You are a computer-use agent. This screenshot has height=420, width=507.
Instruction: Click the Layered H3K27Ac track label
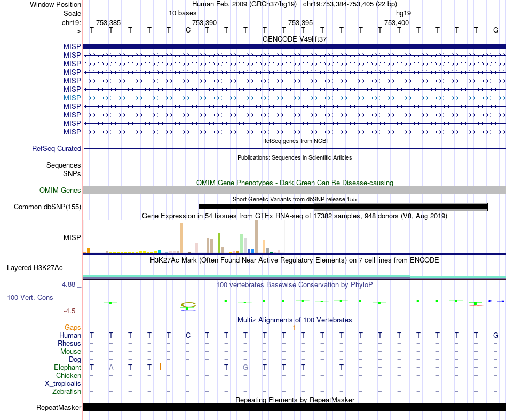coord(35,268)
